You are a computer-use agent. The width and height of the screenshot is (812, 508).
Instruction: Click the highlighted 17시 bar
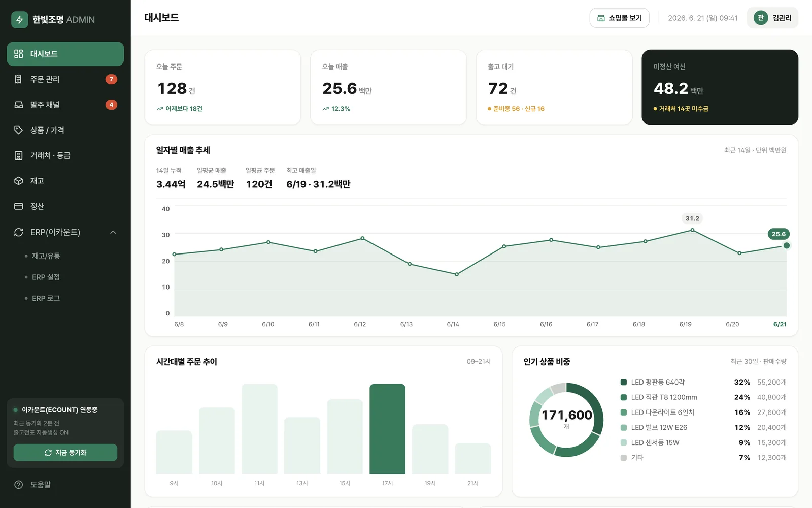387,429
